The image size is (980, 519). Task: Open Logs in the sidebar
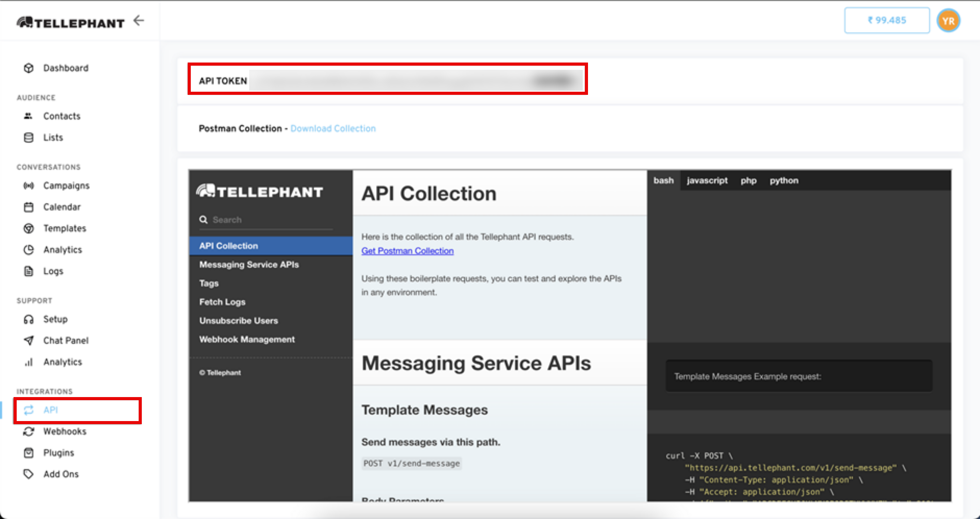(x=53, y=271)
